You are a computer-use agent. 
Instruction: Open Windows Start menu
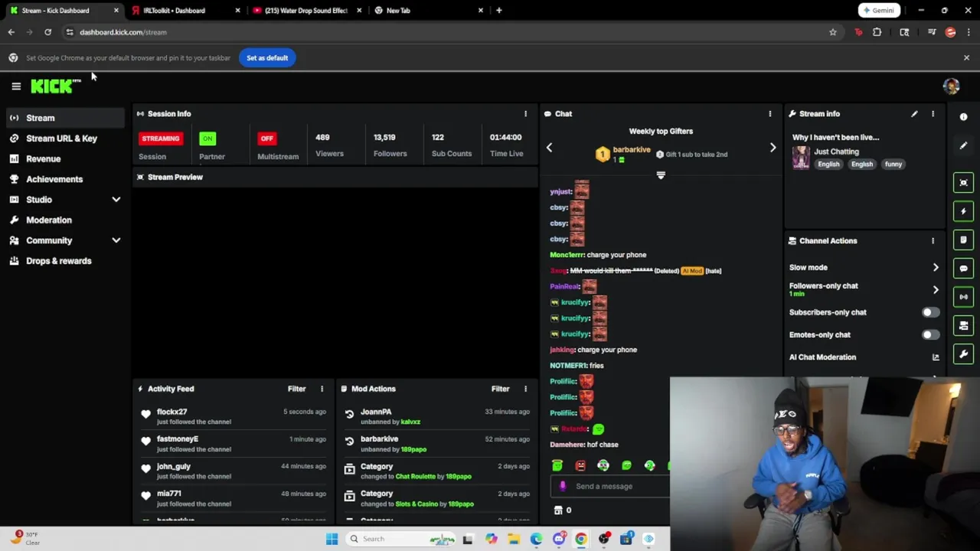(332, 539)
